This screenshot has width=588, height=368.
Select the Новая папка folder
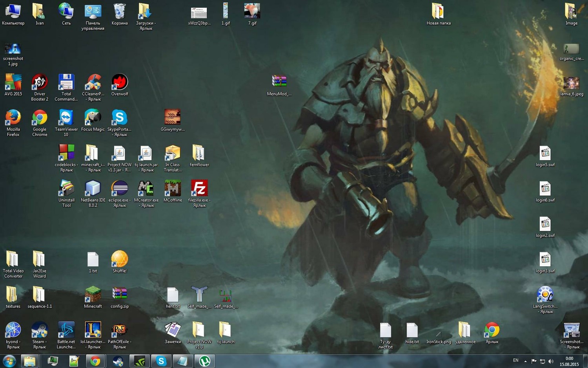click(x=438, y=12)
